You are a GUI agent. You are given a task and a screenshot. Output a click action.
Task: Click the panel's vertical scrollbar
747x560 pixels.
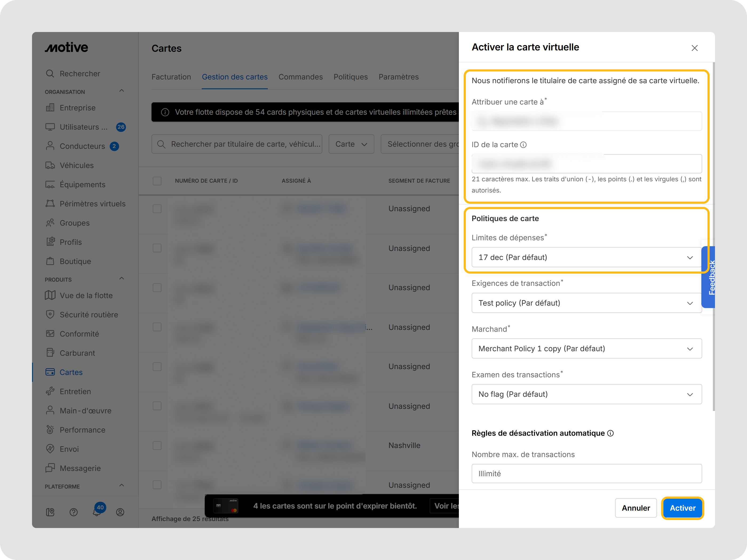[714, 236]
